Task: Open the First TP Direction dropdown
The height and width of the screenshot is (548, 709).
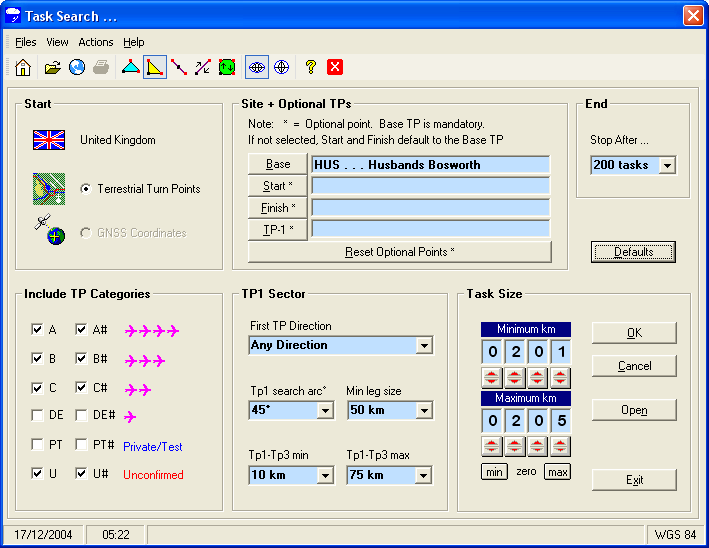Action: pos(424,345)
